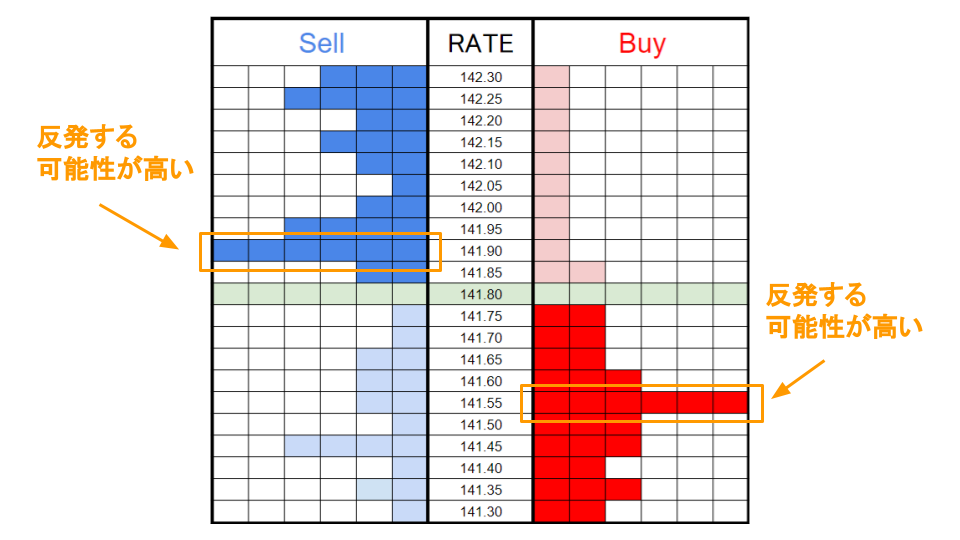Select the 141.90 rate cell

click(x=480, y=251)
